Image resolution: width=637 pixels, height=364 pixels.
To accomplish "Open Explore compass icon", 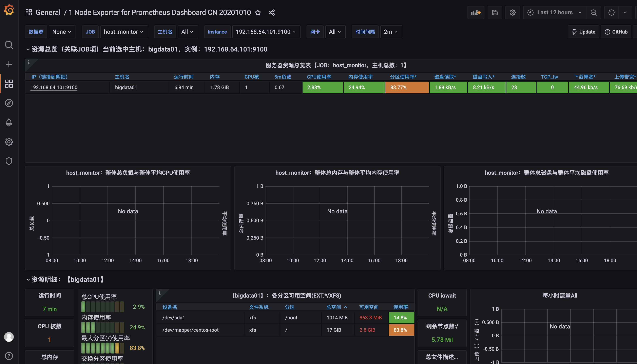I will click(9, 103).
